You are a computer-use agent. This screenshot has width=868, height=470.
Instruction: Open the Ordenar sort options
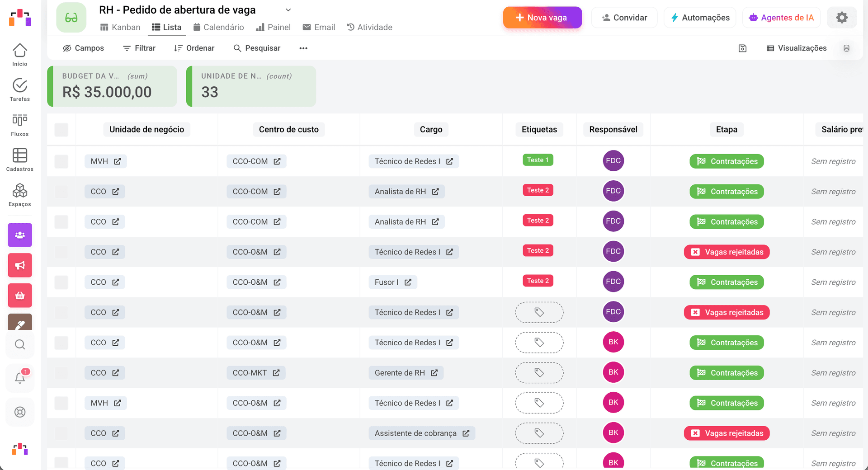point(194,48)
